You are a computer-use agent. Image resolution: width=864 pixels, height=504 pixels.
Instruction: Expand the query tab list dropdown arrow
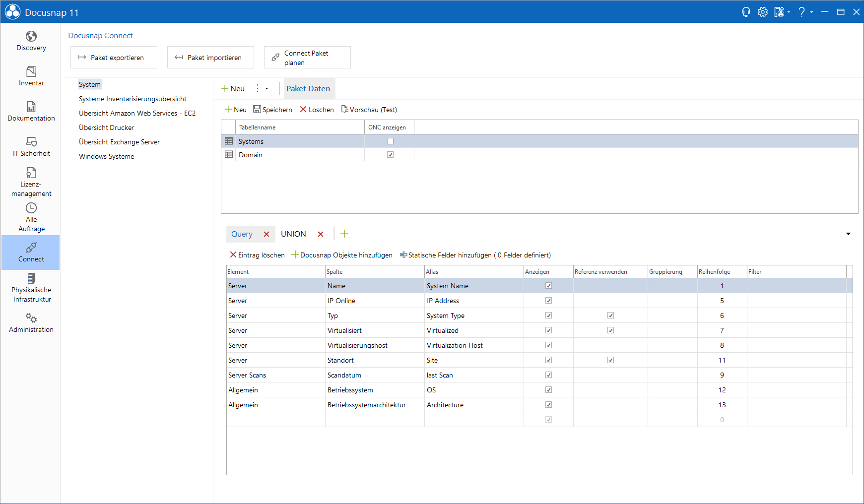click(x=848, y=234)
